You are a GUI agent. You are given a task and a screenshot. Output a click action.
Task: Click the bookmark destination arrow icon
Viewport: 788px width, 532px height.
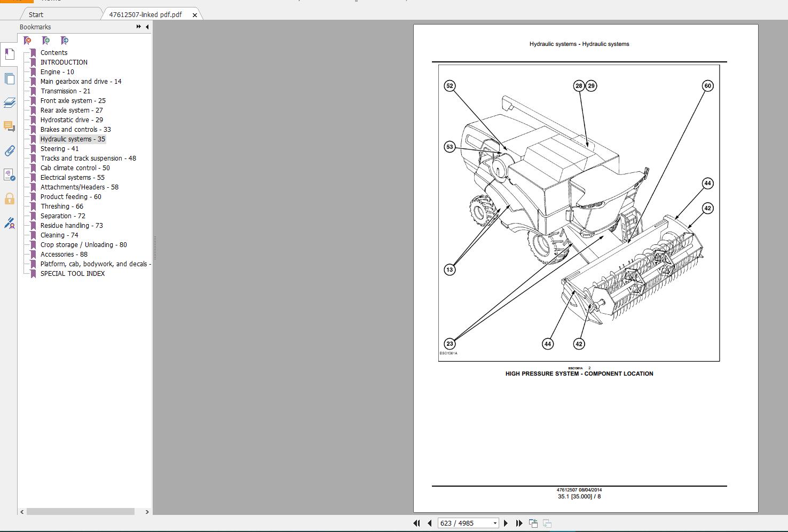[x=65, y=41]
